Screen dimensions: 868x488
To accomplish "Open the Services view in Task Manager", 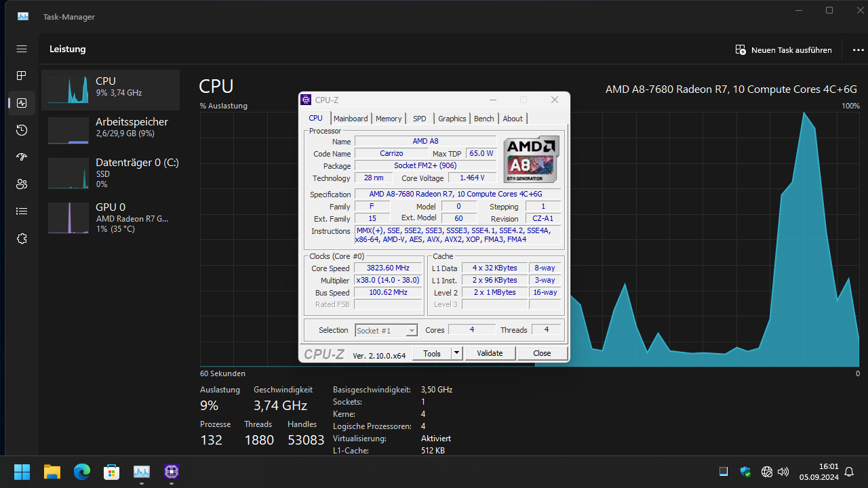I will pyautogui.click(x=21, y=239).
